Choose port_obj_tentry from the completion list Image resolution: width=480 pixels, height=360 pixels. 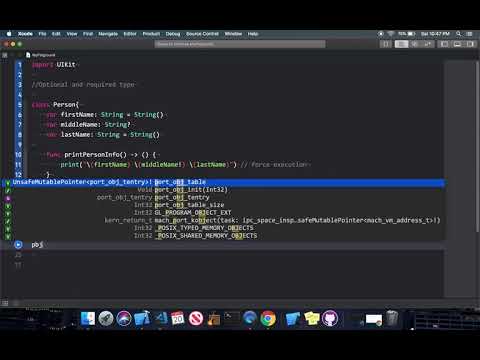pyautogui.click(x=223, y=197)
